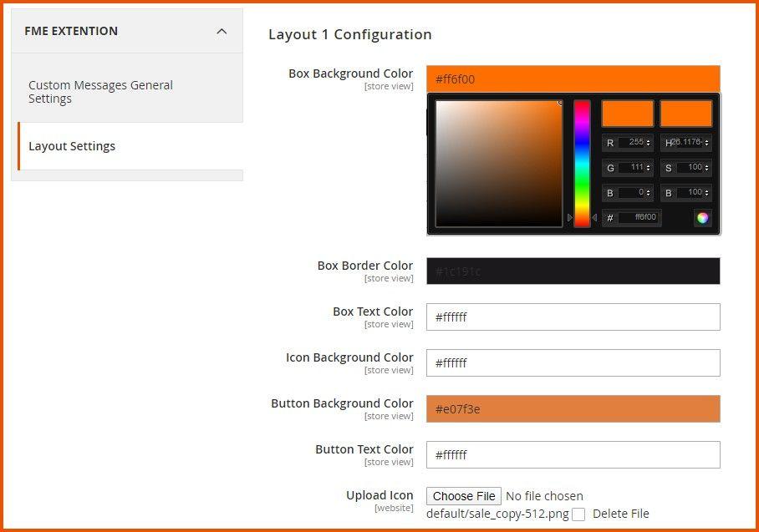
Task: Select the Icon Background Color input
Action: tap(573, 363)
